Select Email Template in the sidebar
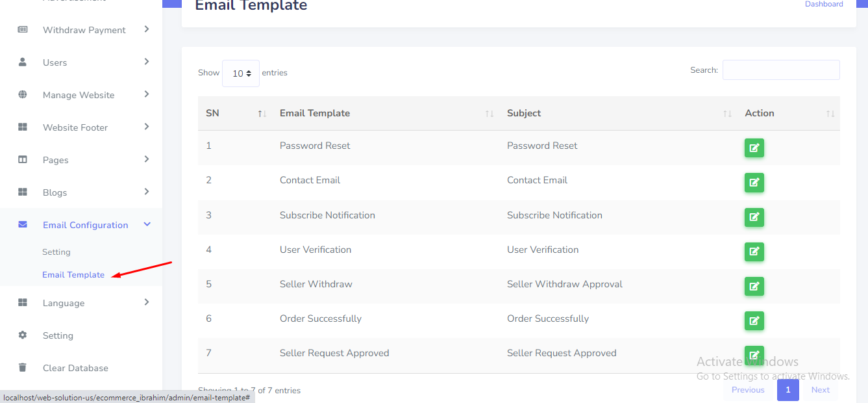 (x=73, y=275)
